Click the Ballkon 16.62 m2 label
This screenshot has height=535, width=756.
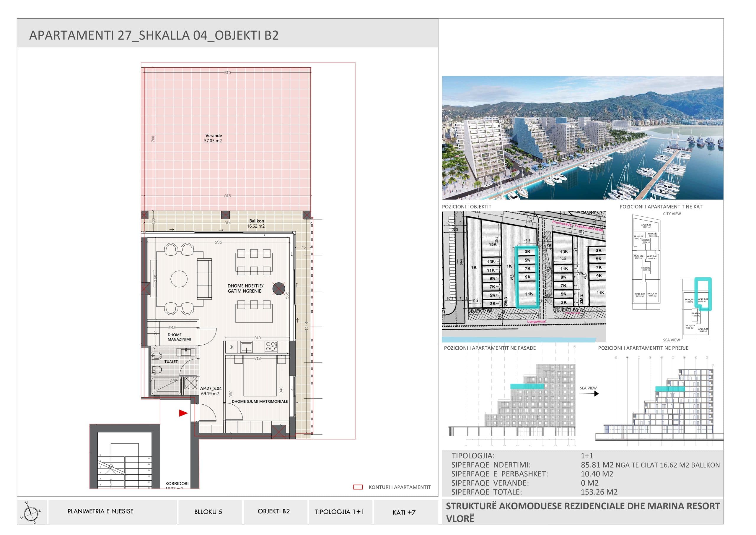[256, 223]
